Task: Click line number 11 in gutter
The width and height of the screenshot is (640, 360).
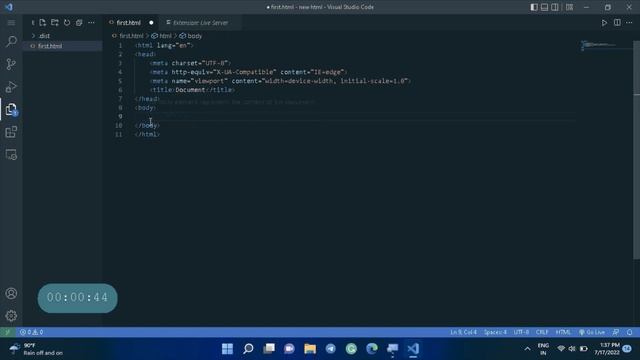Action: (x=119, y=134)
